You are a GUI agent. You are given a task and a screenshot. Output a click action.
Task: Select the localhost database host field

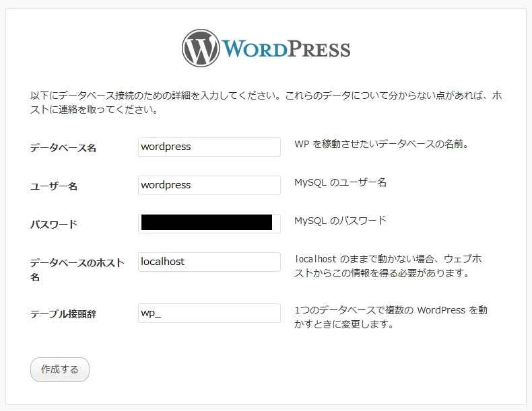(x=209, y=262)
